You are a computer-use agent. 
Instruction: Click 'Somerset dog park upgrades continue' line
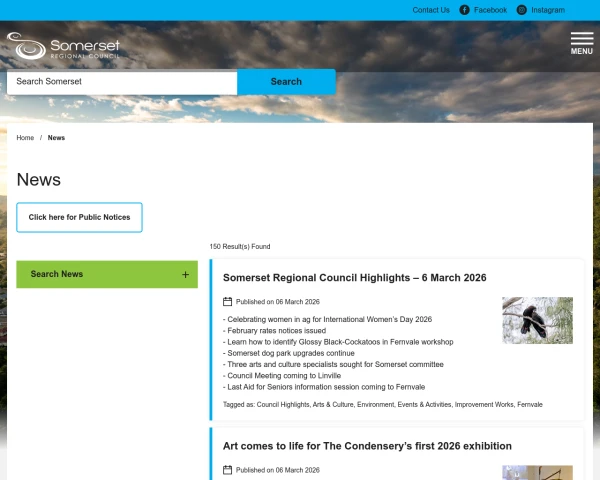pyautogui.click(x=289, y=353)
